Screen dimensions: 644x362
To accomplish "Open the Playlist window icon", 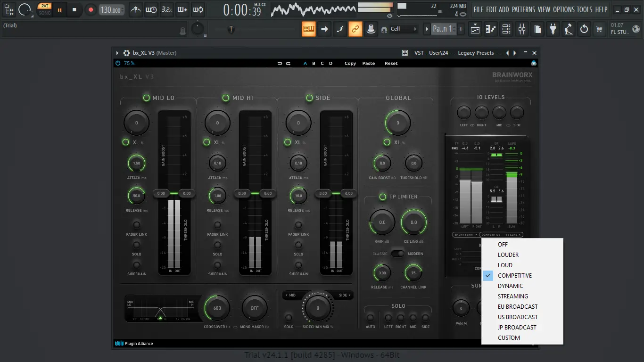I will 475,29.
